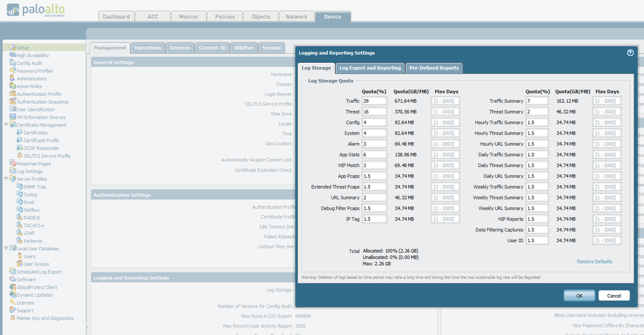Open Administrators from the sidebar icon

tap(12, 79)
